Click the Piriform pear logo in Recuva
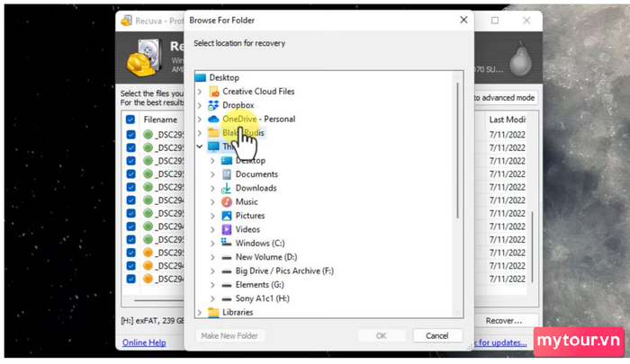The height and width of the screenshot is (364, 630). pyautogui.click(x=521, y=58)
